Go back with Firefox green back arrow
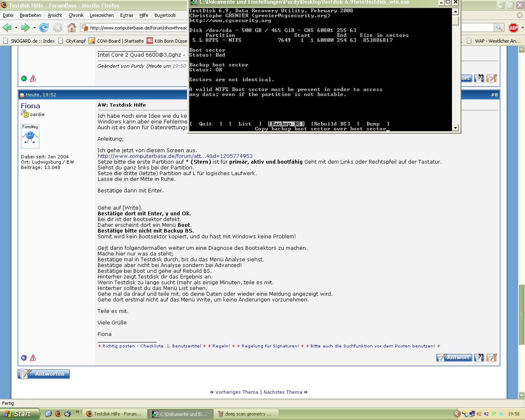The height and width of the screenshot is (420, 525). click(7, 27)
